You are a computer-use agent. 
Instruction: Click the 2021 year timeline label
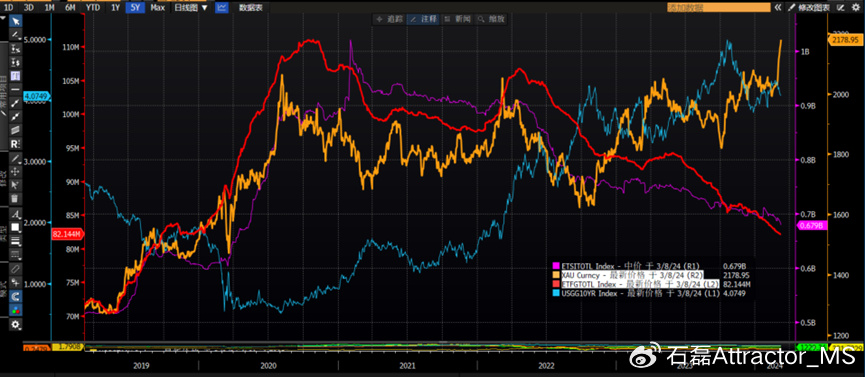407,365
